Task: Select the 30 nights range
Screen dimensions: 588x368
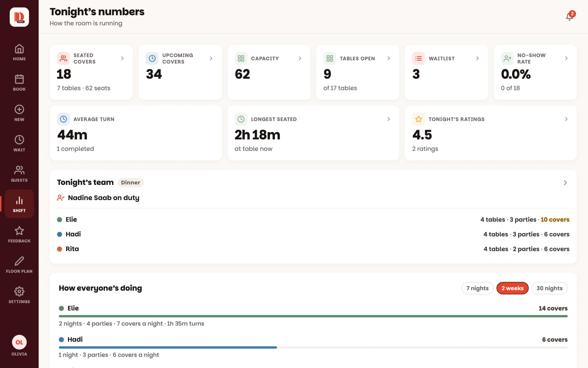Action: (549, 288)
